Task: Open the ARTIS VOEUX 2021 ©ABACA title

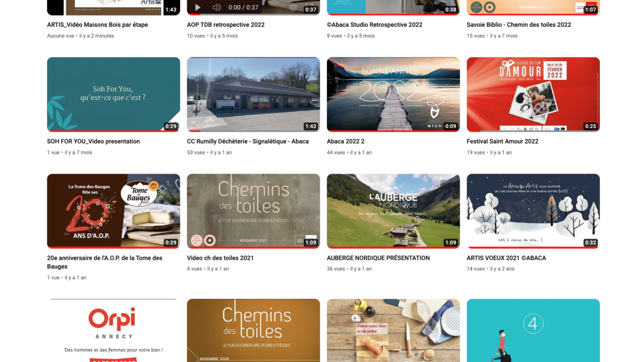Action: (x=507, y=258)
